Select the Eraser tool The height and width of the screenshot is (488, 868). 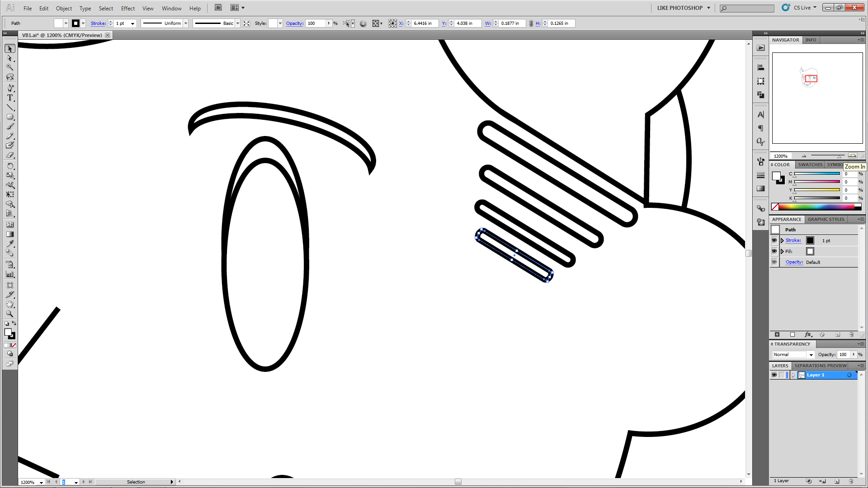click(x=10, y=155)
